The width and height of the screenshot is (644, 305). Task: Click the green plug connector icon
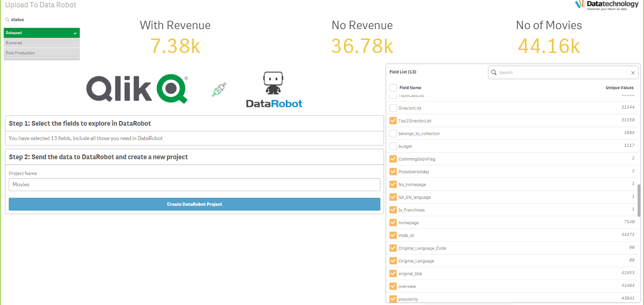pos(219,89)
